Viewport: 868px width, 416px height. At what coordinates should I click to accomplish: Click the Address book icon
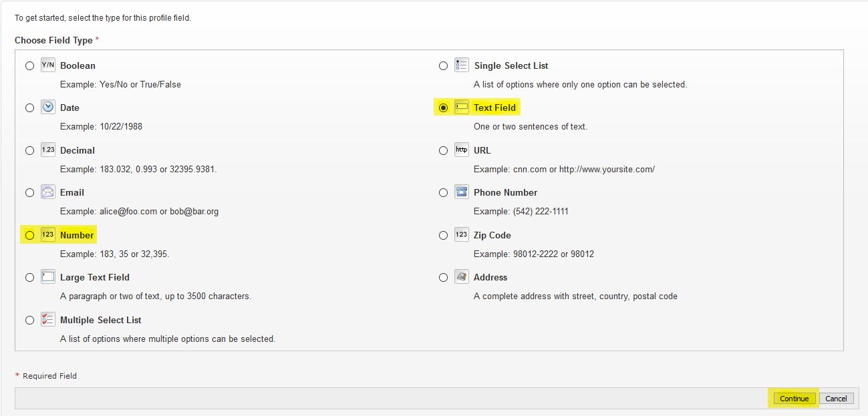coord(461,277)
